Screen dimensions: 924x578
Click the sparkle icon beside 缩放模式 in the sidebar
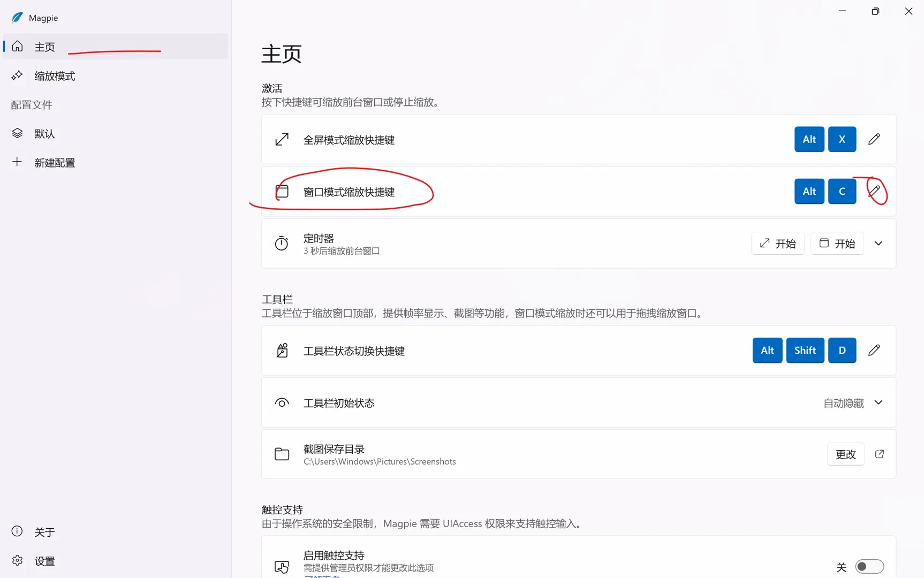pyautogui.click(x=18, y=75)
